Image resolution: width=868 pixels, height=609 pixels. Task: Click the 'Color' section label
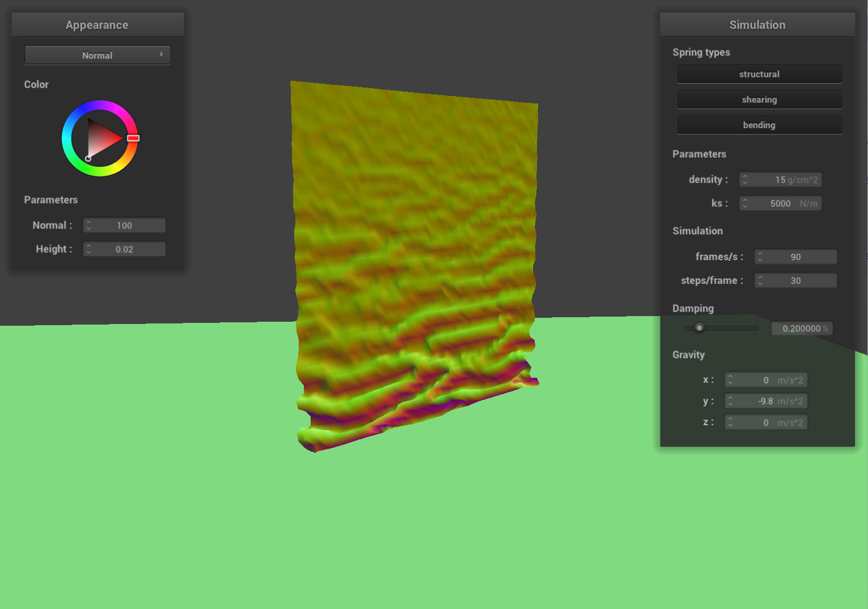pos(36,85)
